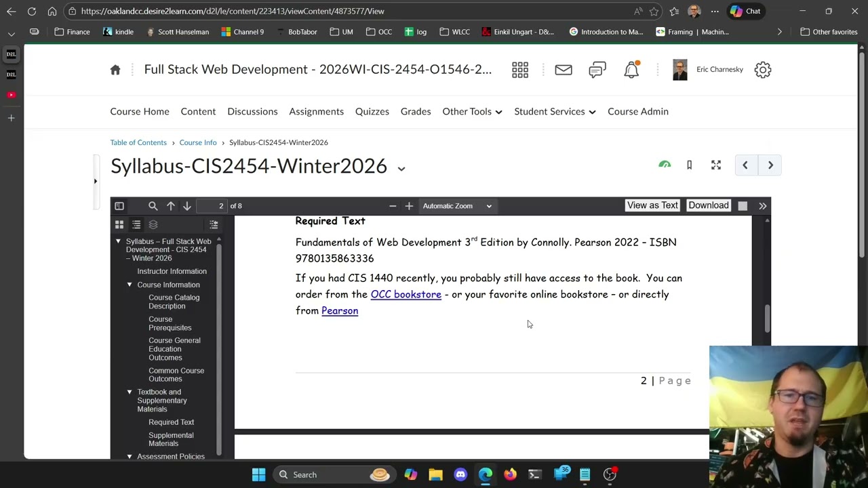Open the Course Home tab
This screenshot has height=488, width=868.
(x=140, y=111)
